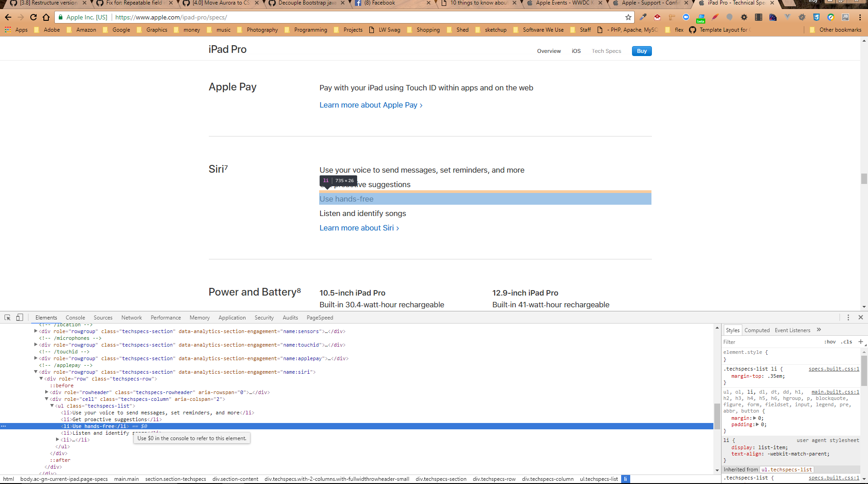Screen dimensions: 868x484
Task: Show more Styles sidebar tabs chevron
Action: 819,330
